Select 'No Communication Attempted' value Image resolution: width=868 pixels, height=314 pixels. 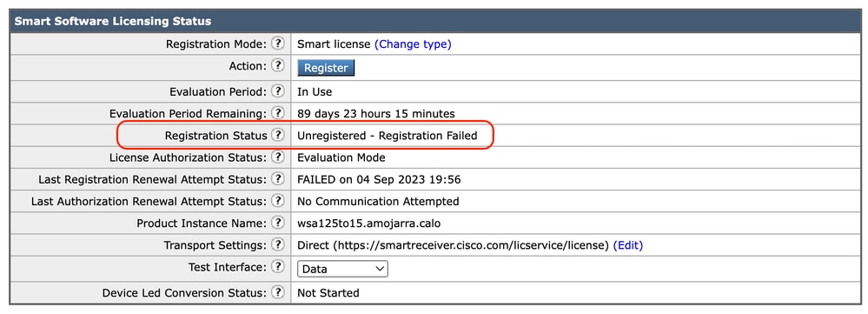(378, 202)
